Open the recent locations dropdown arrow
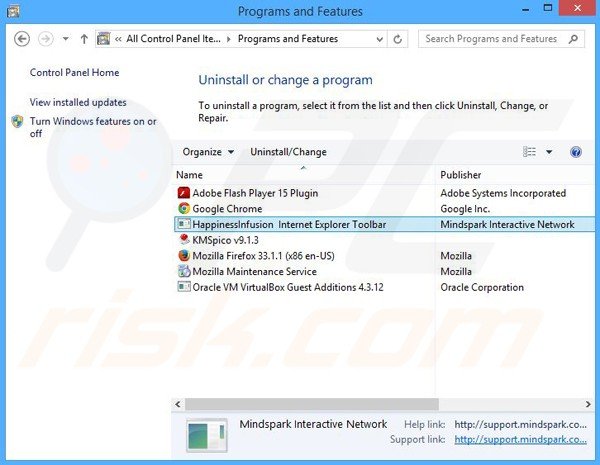 click(66, 39)
